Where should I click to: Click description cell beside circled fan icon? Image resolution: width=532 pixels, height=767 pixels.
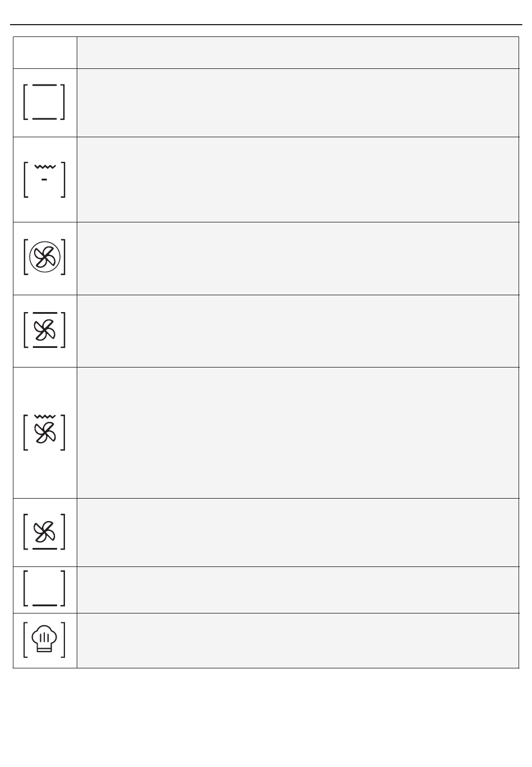(298, 258)
